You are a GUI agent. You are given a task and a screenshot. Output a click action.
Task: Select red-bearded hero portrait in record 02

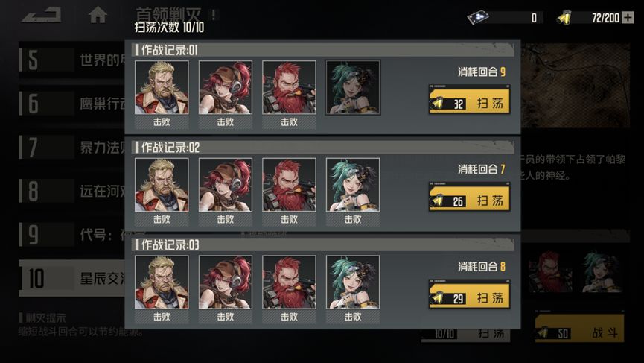click(289, 185)
